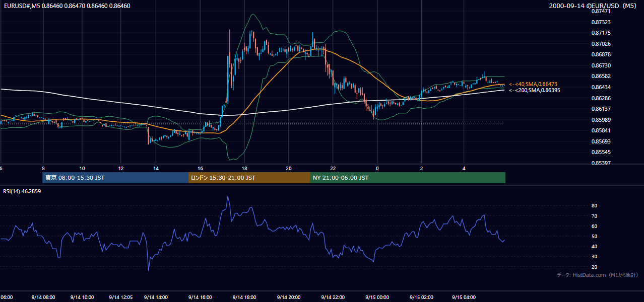
Task: Click price level 0.86582 on price axis
Action: click(601, 76)
